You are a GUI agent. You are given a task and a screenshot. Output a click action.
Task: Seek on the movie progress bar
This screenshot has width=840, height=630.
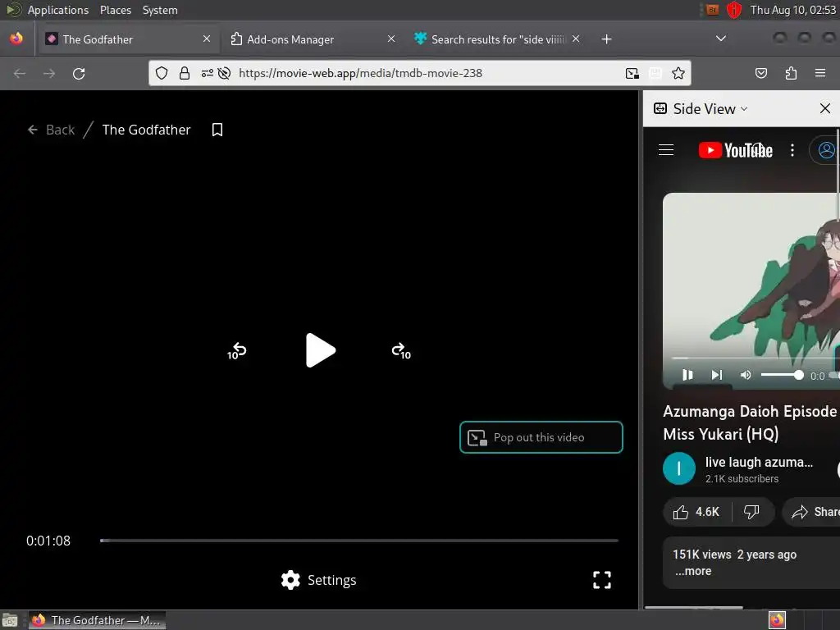click(x=359, y=541)
